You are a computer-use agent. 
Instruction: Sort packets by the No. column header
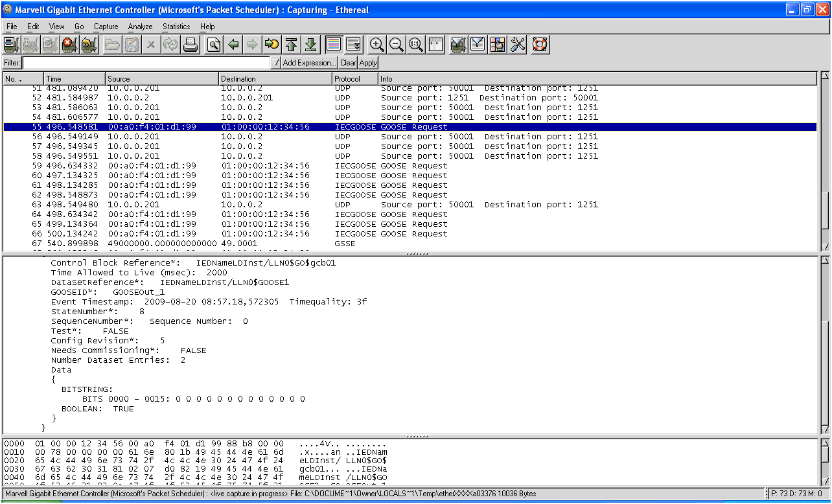click(x=23, y=79)
